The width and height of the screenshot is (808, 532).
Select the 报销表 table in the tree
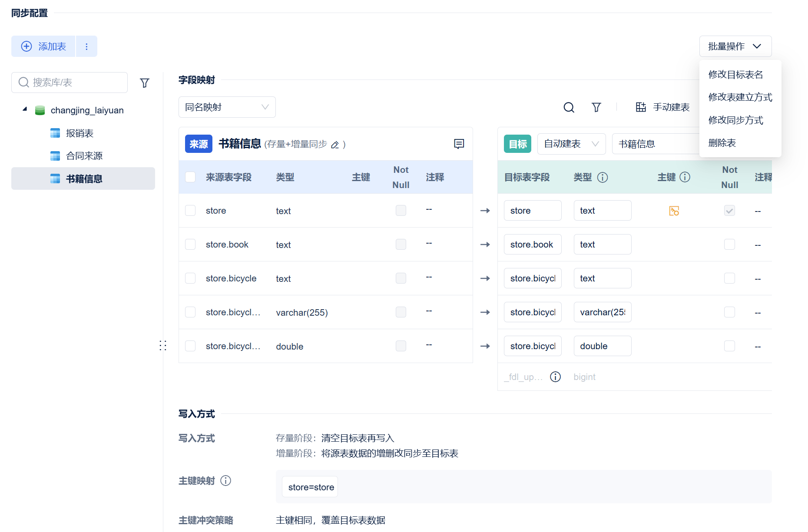[x=83, y=133]
